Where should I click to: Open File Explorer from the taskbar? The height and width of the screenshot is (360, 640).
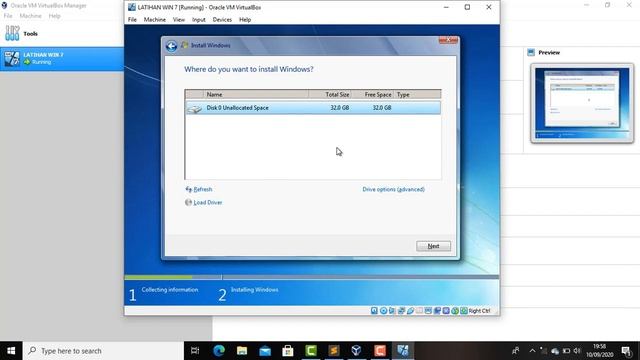(242, 351)
